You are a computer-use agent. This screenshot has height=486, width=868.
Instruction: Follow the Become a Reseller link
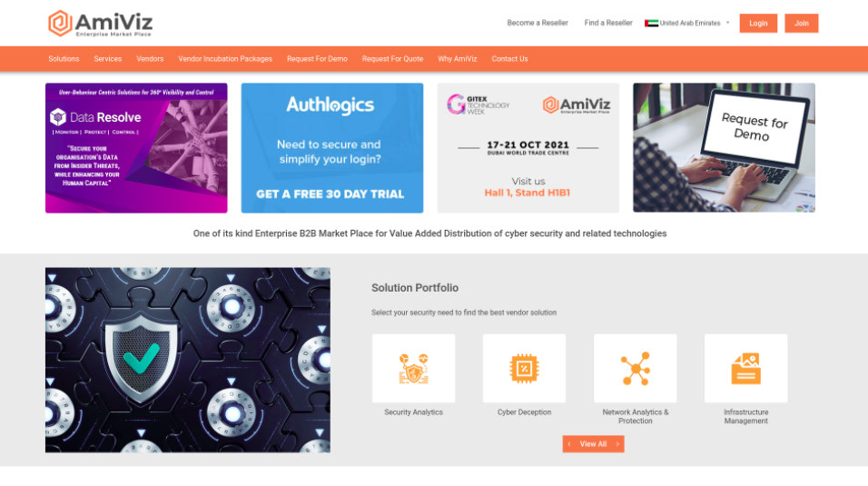point(538,23)
